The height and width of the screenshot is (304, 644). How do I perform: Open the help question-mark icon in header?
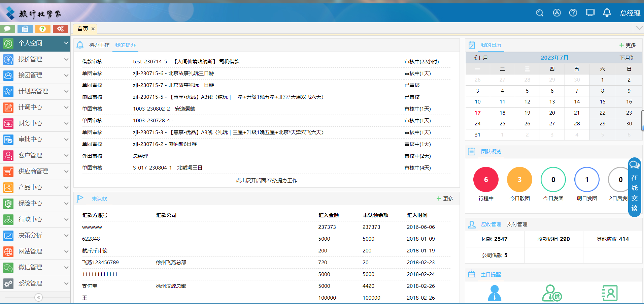pos(573,13)
